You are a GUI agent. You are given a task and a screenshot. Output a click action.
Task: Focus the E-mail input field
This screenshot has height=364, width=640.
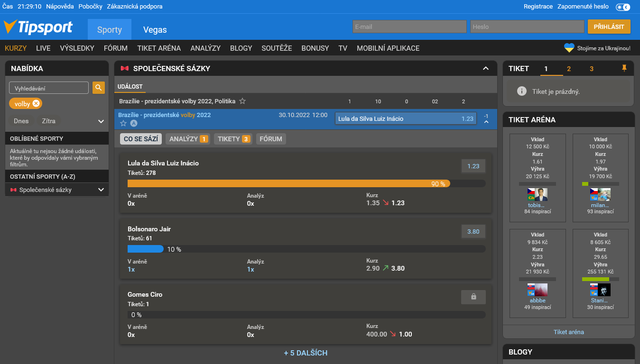click(x=409, y=27)
